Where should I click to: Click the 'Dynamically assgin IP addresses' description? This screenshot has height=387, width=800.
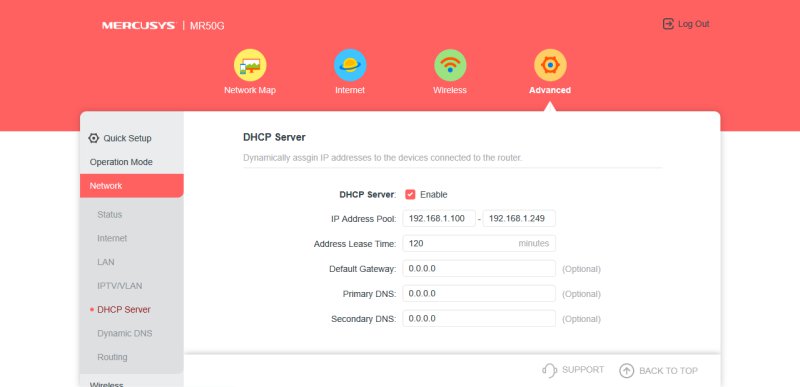[383, 158]
